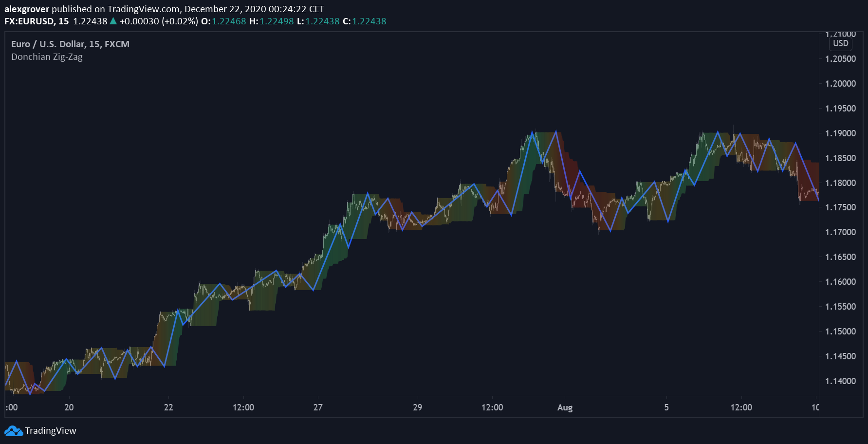
Task: Click the 1.15000 price axis label
Action: point(840,332)
